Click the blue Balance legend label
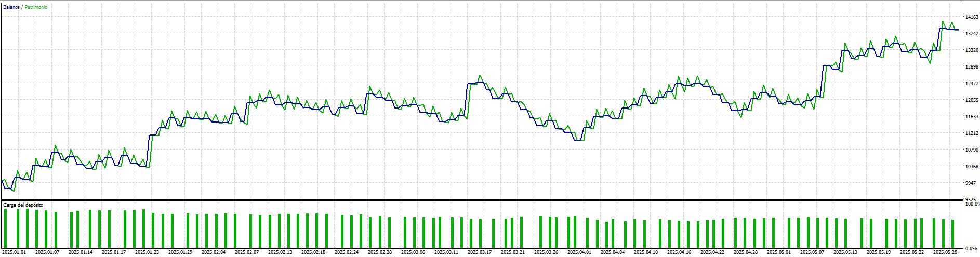The image size is (980, 257). 11,7
